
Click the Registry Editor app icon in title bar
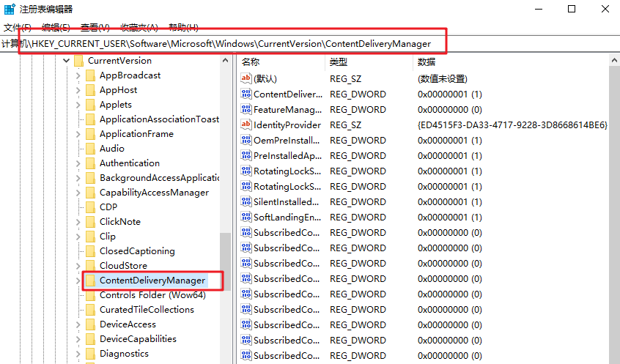coord(10,9)
